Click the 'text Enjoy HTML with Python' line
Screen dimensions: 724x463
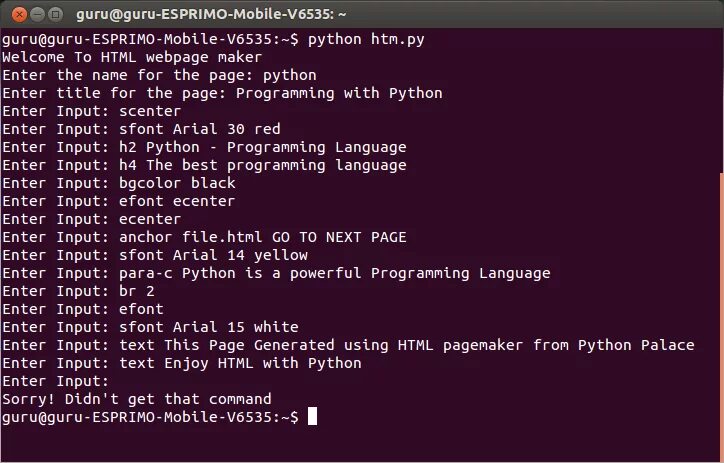tap(239, 363)
